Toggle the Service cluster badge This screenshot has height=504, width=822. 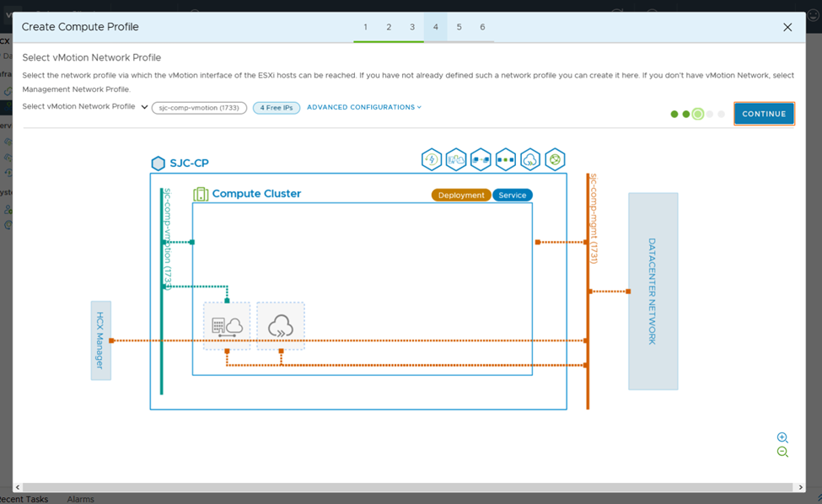point(513,195)
